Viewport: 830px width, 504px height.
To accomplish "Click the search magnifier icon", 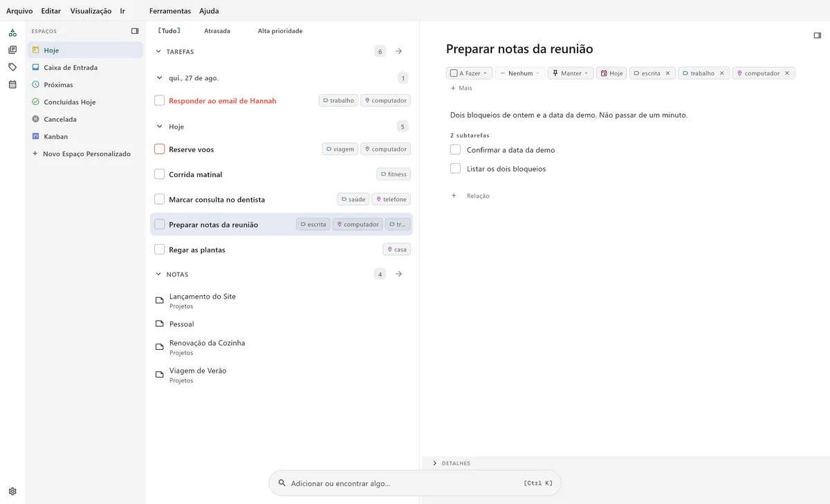I will click(x=282, y=483).
